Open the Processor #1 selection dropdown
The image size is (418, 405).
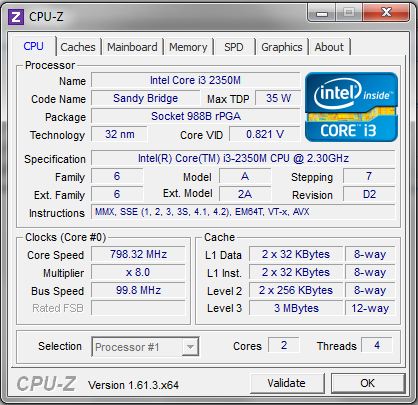coord(145,347)
